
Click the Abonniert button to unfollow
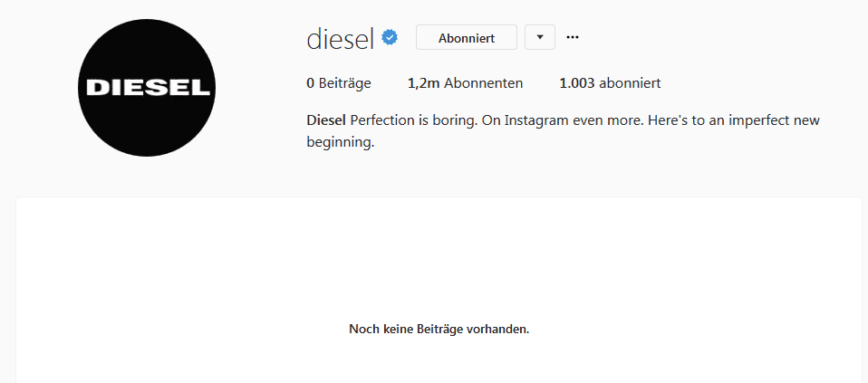[466, 37]
